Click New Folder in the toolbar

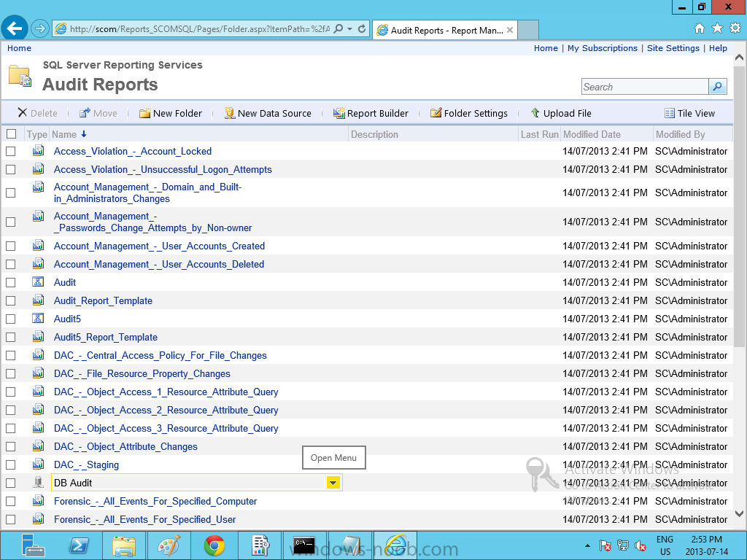(x=171, y=113)
